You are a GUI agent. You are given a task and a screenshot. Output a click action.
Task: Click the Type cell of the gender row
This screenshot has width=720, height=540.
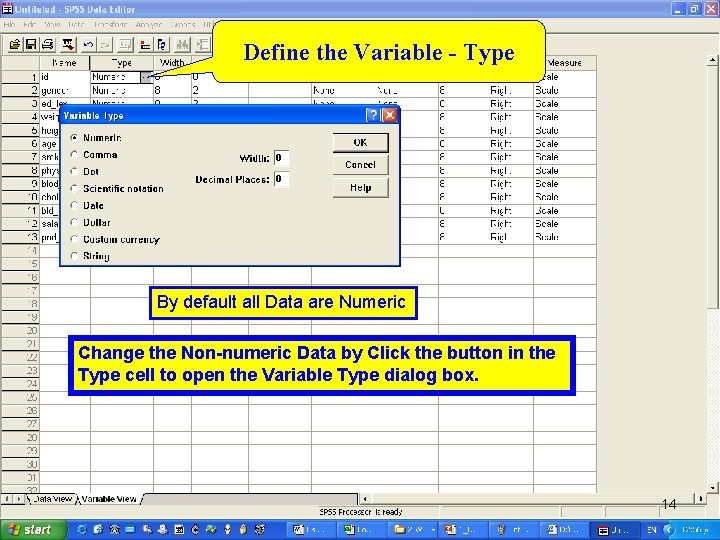(122, 90)
